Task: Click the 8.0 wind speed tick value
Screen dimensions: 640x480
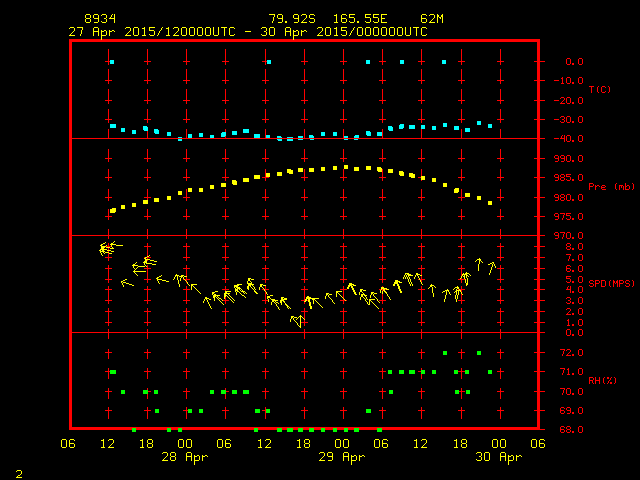Action: (574, 246)
